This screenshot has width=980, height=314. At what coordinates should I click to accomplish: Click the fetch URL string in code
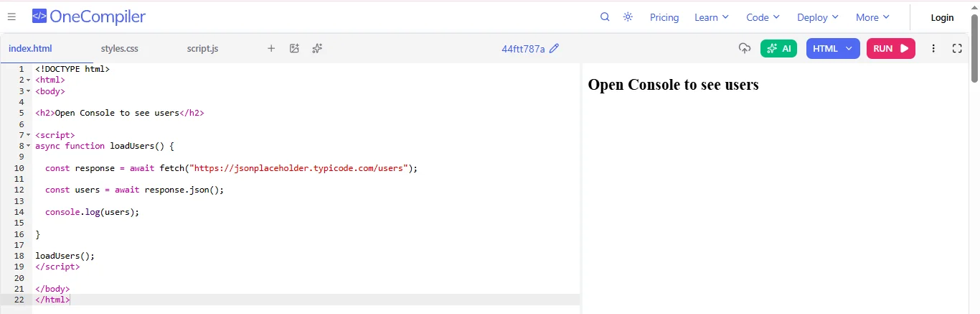(299, 168)
